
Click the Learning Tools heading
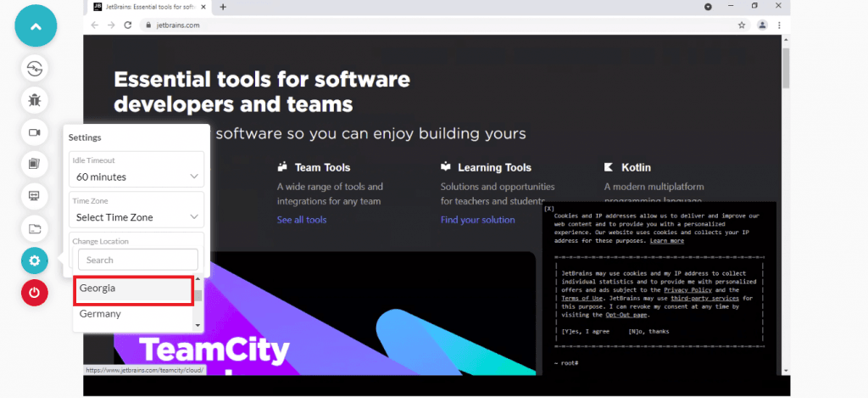[x=494, y=167]
